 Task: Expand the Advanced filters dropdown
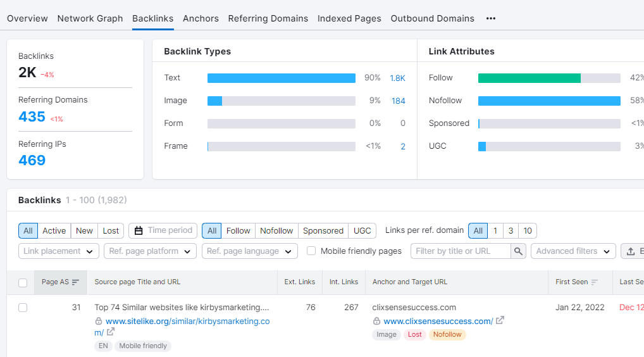pos(573,251)
